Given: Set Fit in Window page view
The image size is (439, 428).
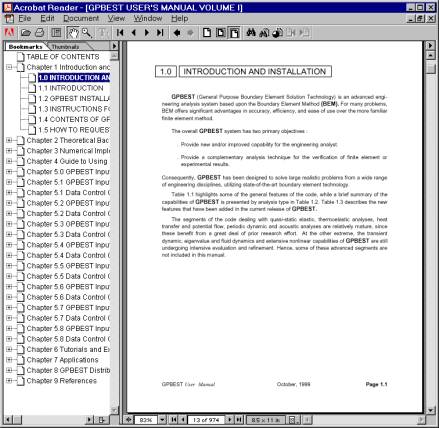Looking at the screenshot, I should tap(220, 33).
